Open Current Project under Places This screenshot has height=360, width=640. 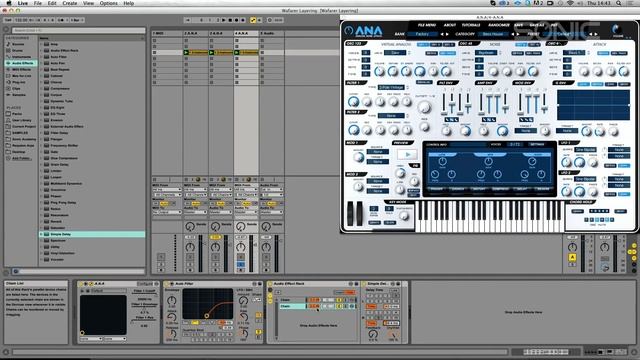pyautogui.click(x=23, y=126)
